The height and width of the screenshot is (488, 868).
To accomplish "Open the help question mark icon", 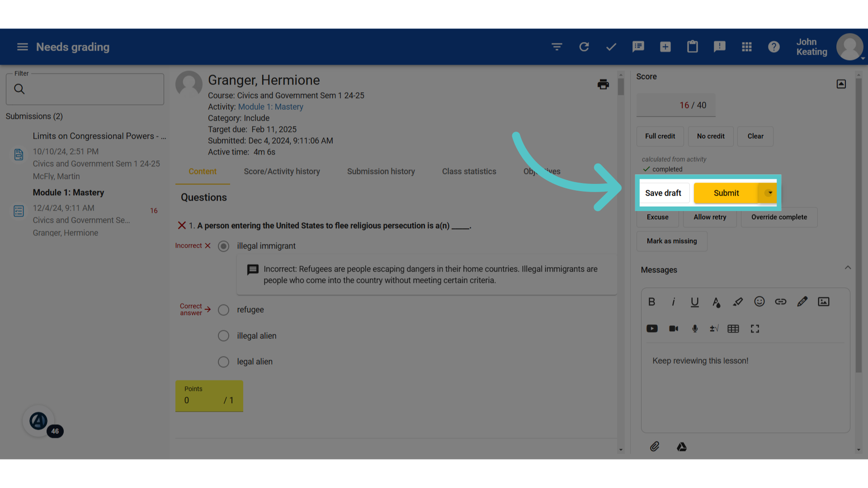I will pyautogui.click(x=774, y=47).
